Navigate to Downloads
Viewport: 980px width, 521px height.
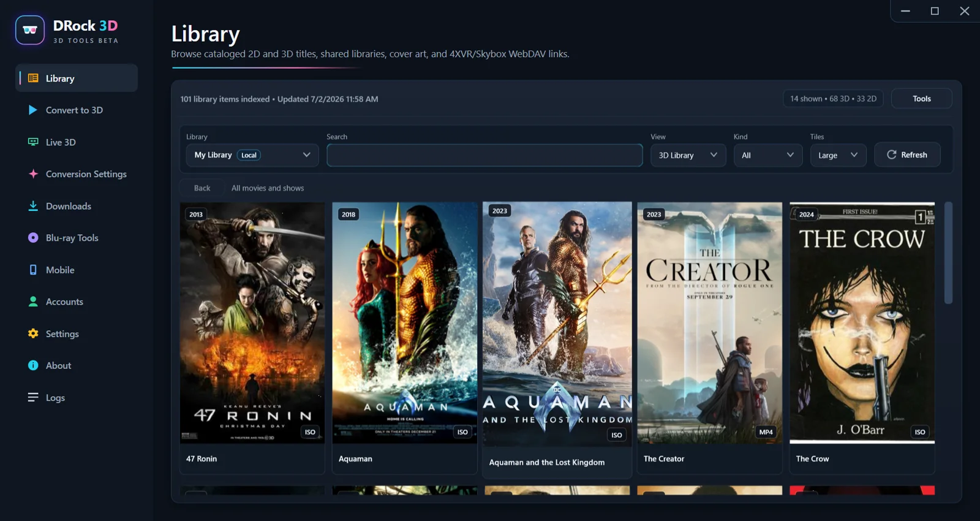point(77,205)
